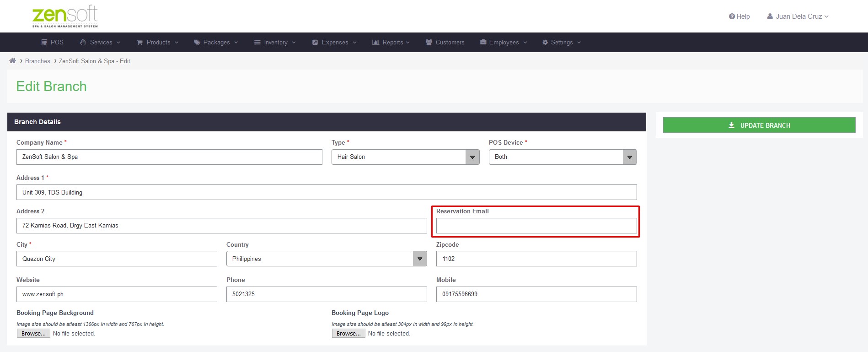Click the user profile icon beside Juan Dela Cruz

(770, 16)
